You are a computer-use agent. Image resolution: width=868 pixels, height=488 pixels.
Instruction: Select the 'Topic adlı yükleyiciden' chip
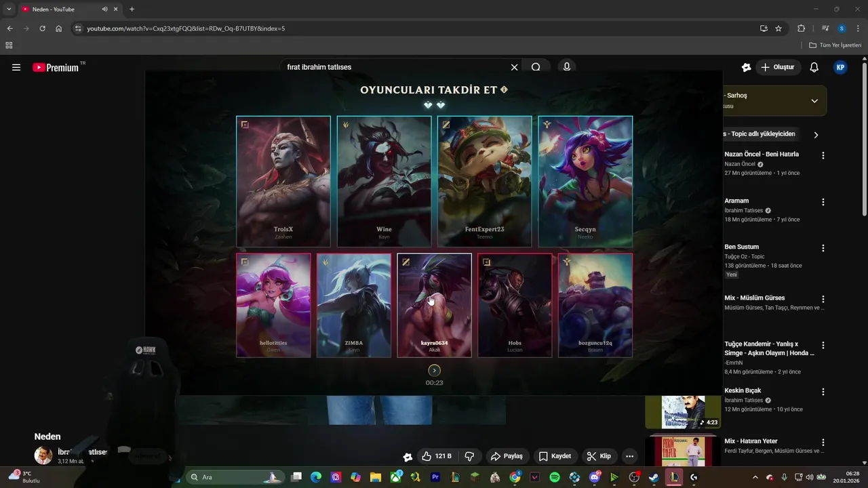point(759,134)
